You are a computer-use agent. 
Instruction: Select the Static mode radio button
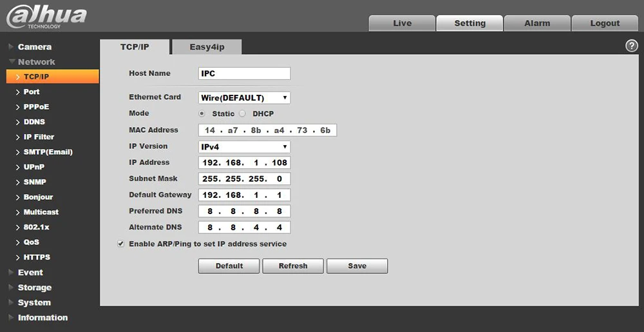point(202,113)
